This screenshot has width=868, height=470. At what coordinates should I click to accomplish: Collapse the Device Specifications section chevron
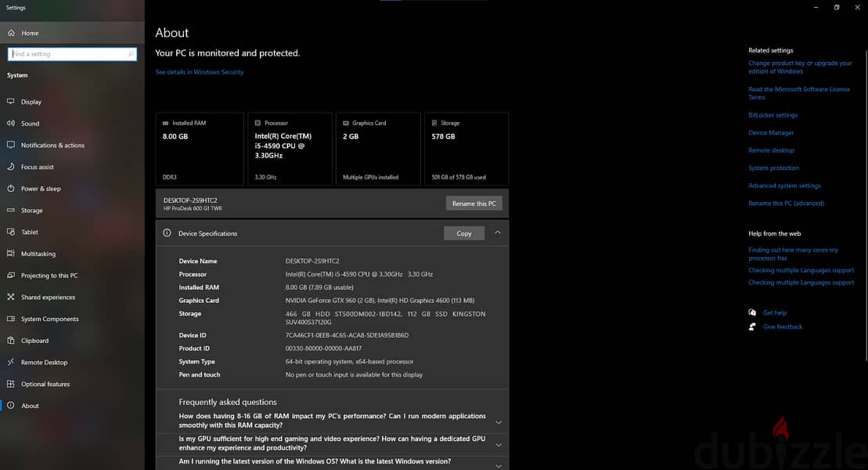click(498, 233)
